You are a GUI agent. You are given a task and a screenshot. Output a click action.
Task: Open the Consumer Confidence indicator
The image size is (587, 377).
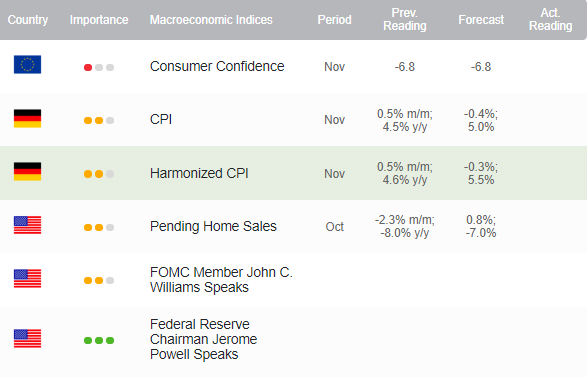217,66
